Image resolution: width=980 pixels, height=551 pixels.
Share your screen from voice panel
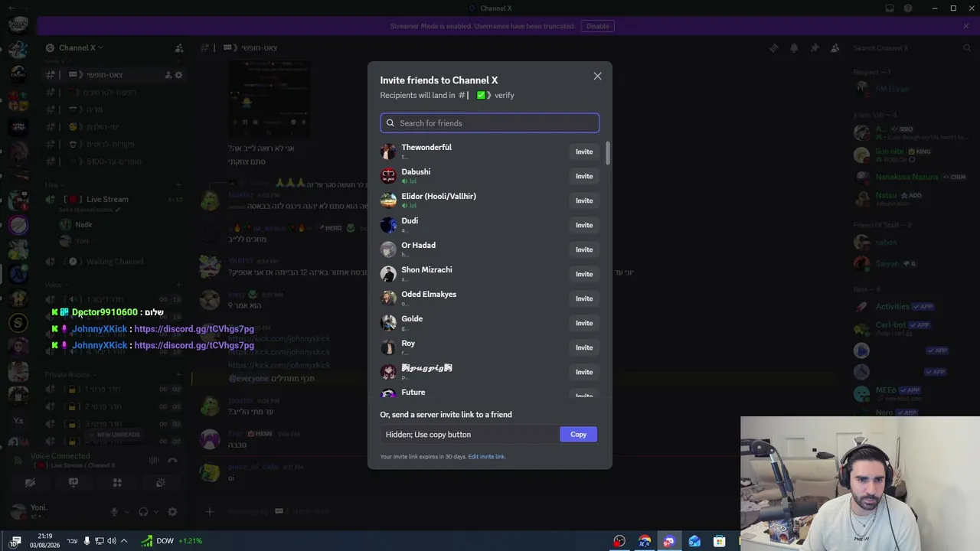73,483
